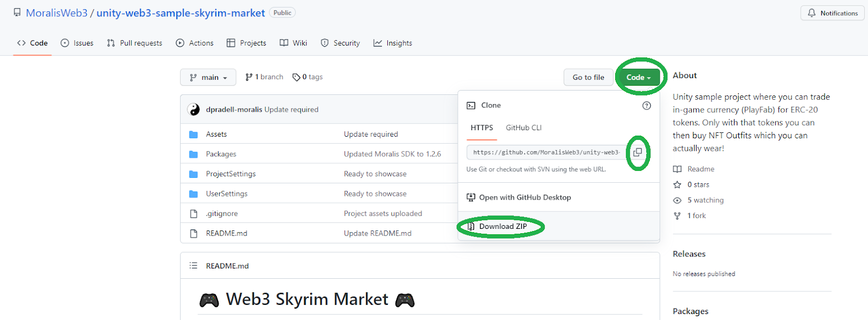Open the Assets folder

(x=216, y=135)
